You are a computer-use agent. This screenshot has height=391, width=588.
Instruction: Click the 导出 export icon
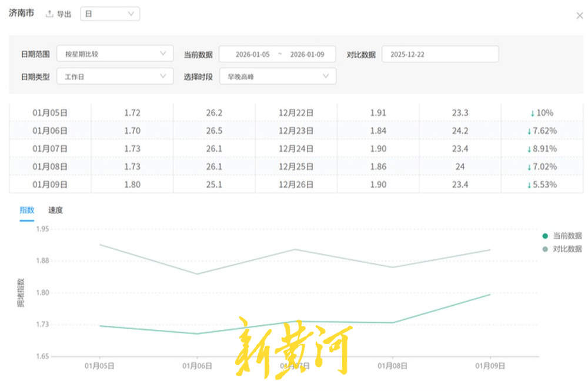pos(49,14)
